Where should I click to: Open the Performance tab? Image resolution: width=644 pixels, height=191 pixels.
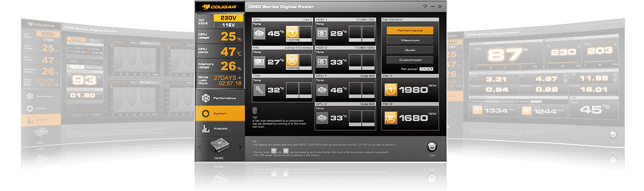(x=220, y=98)
